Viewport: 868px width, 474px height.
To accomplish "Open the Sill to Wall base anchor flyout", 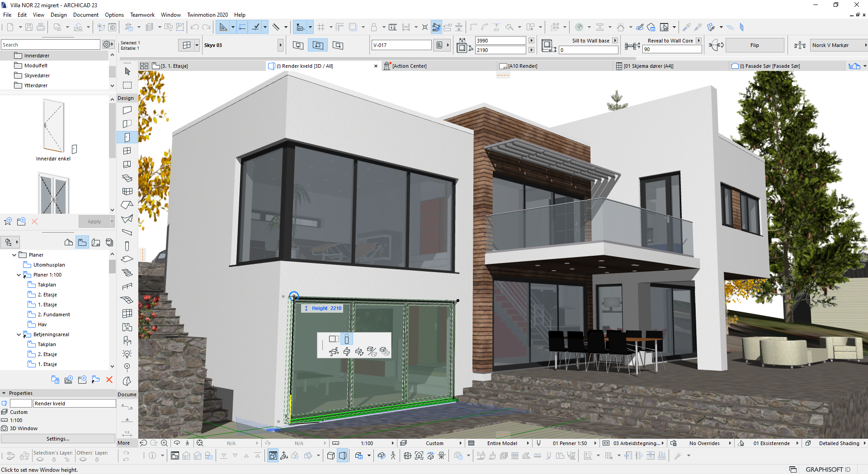I will [x=615, y=41].
